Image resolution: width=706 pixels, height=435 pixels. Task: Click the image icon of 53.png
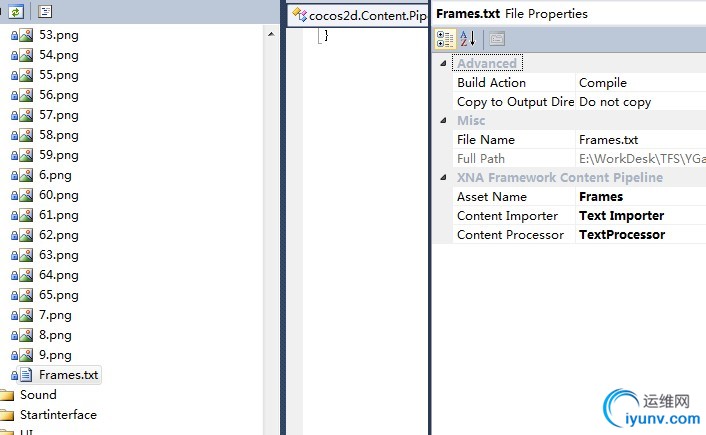pyautogui.click(x=26, y=35)
